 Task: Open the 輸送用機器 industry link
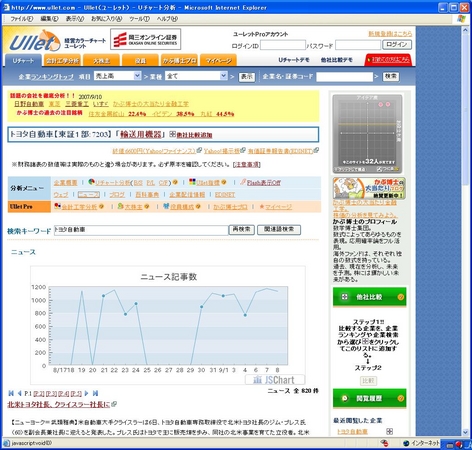[x=141, y=134]
